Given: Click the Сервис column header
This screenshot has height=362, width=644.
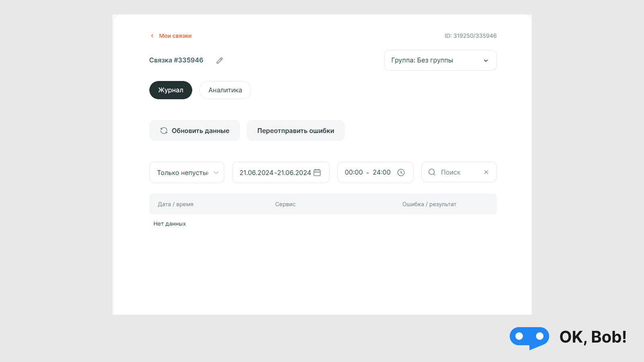Looking at the screenshot, I should coord(285,204).
